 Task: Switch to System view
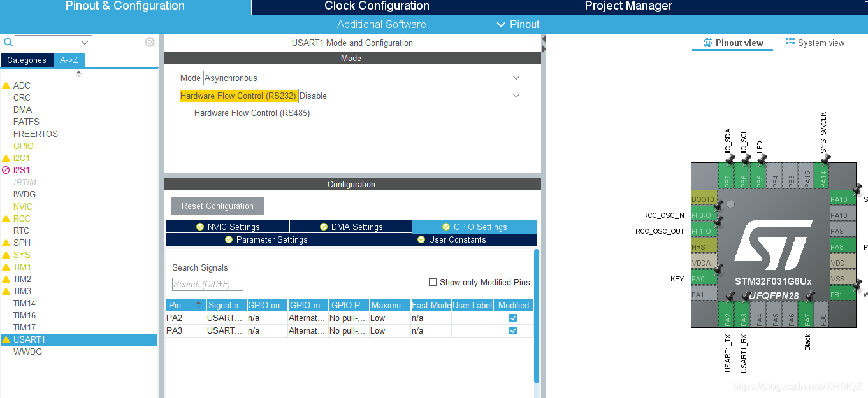[x=814, y=43]
